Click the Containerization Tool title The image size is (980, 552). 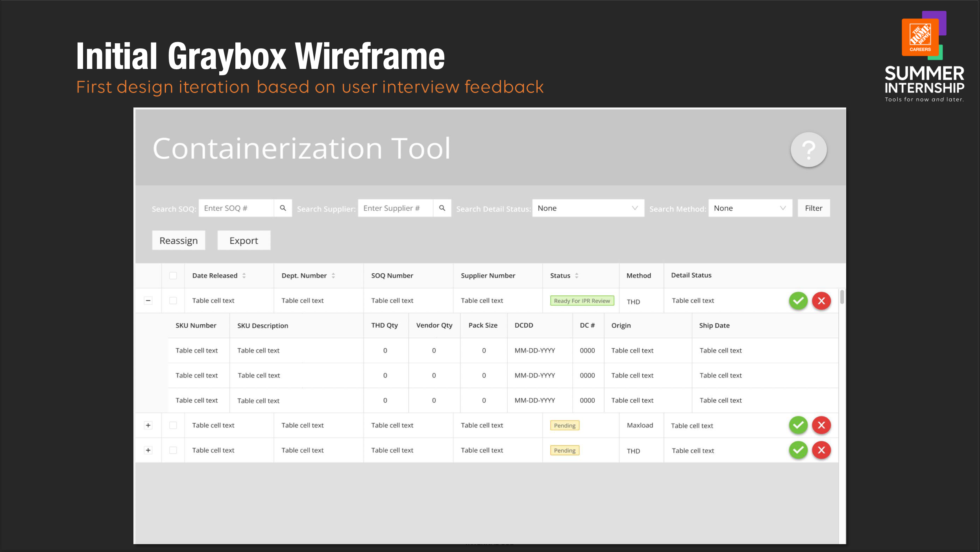[301, 149]
